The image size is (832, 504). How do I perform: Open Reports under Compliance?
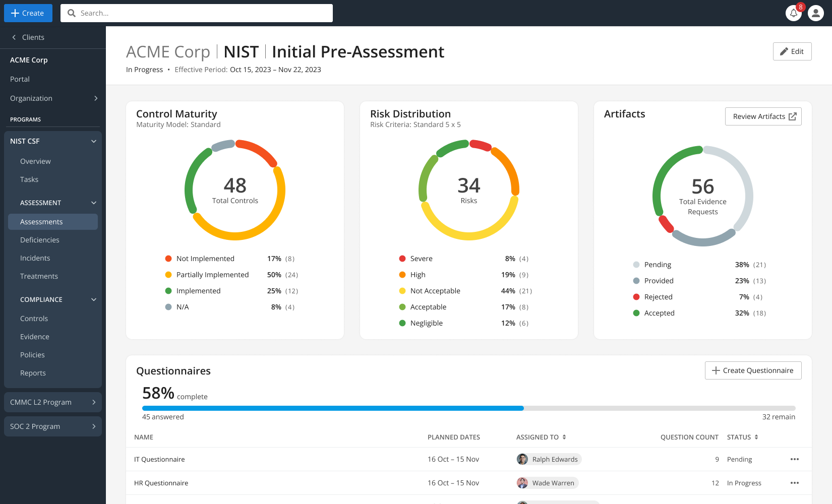(x=33, y=373)
